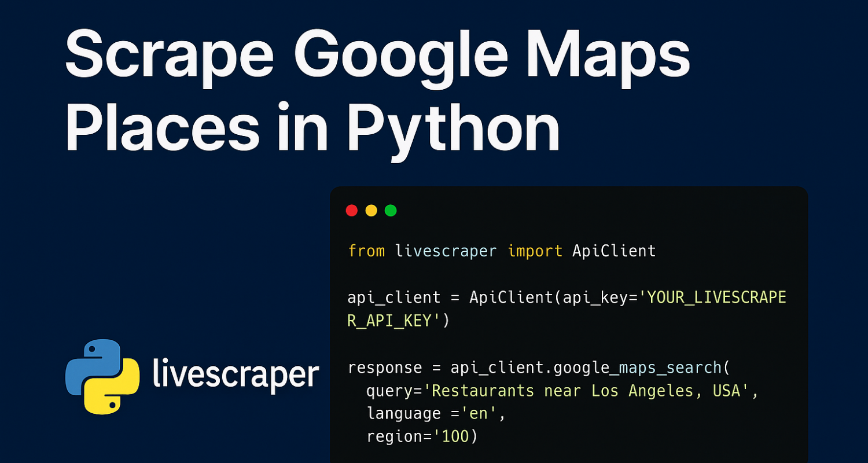Click the query 'Restaurants near Los Angeles, USA' line
This screenshot has height=463, width=868.
562,391
